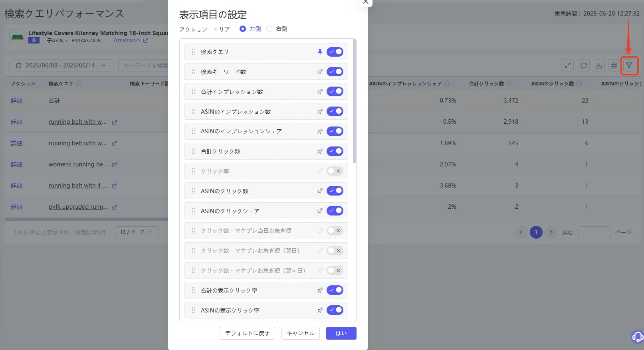The image size is (644, 350).
Task: Enable クリック数 - マケプレお急ぎ便（翌日） column
Action: (x=335, y=251)
